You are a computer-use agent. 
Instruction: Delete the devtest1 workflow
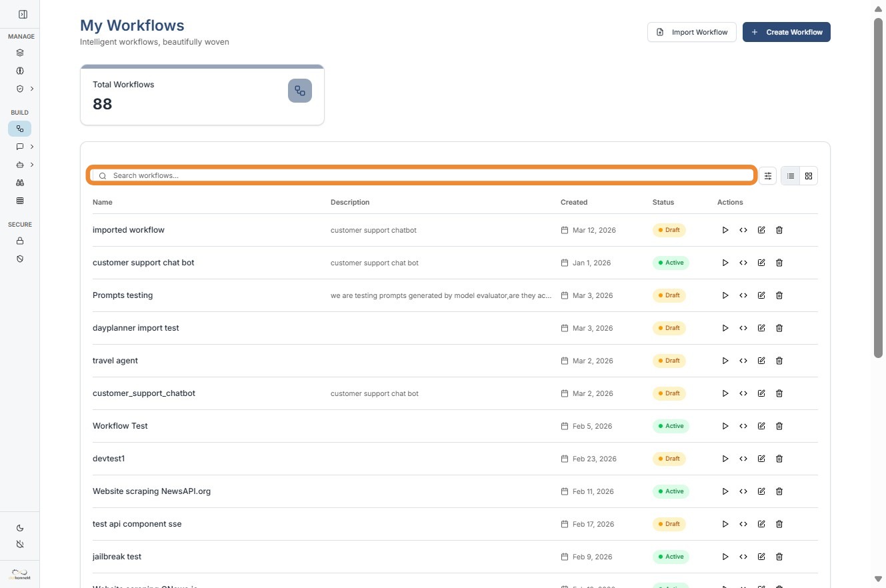(x=779, y=459)
